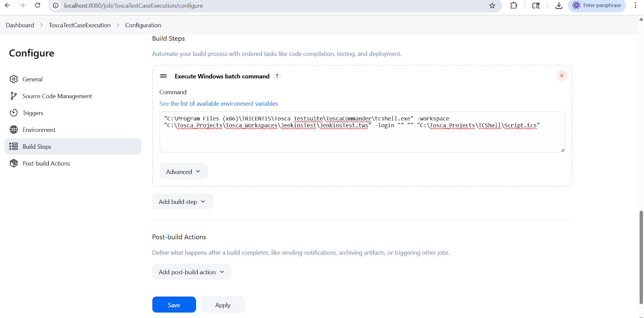
Task: Open the browser extensions puzzle icon
Action: pyautogui.click(x=514, y=6)
